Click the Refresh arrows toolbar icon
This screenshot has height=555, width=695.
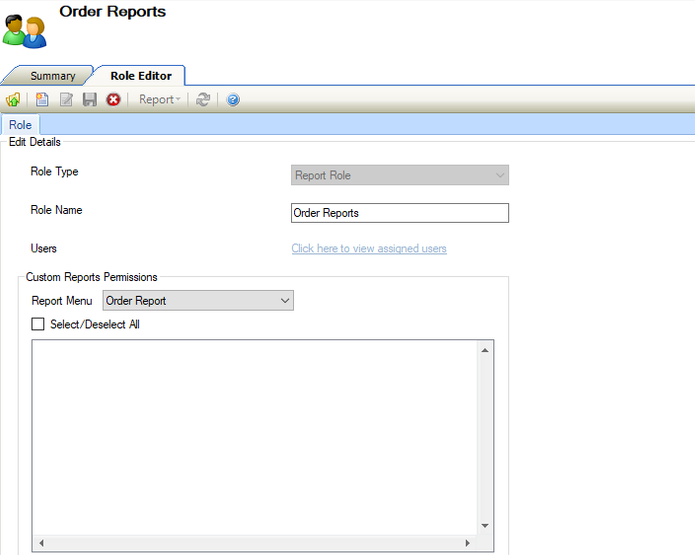pyautogui.click(x=203, y=100)
